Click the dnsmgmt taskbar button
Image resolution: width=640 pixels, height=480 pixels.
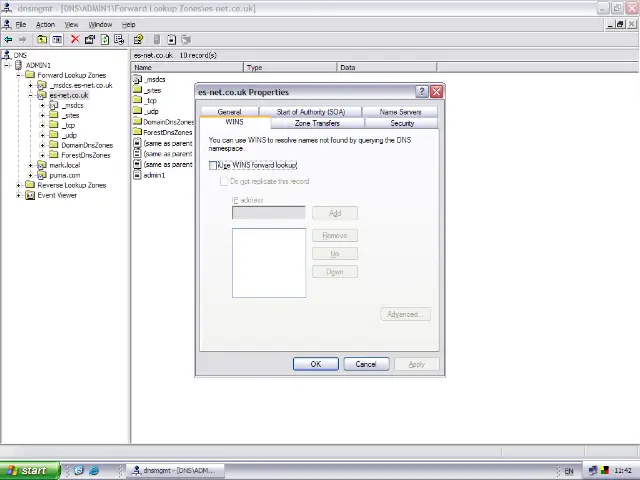pos(175,471)
